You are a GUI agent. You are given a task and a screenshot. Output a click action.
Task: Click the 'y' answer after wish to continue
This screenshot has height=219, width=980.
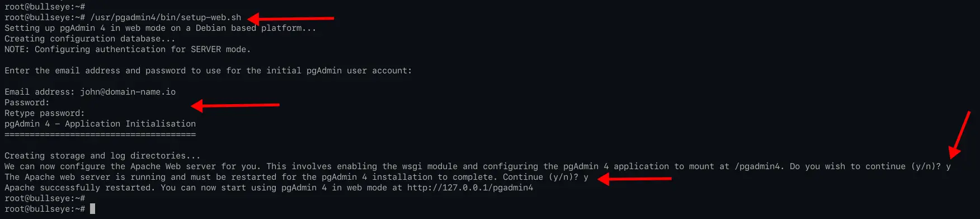tap(949, 166)
